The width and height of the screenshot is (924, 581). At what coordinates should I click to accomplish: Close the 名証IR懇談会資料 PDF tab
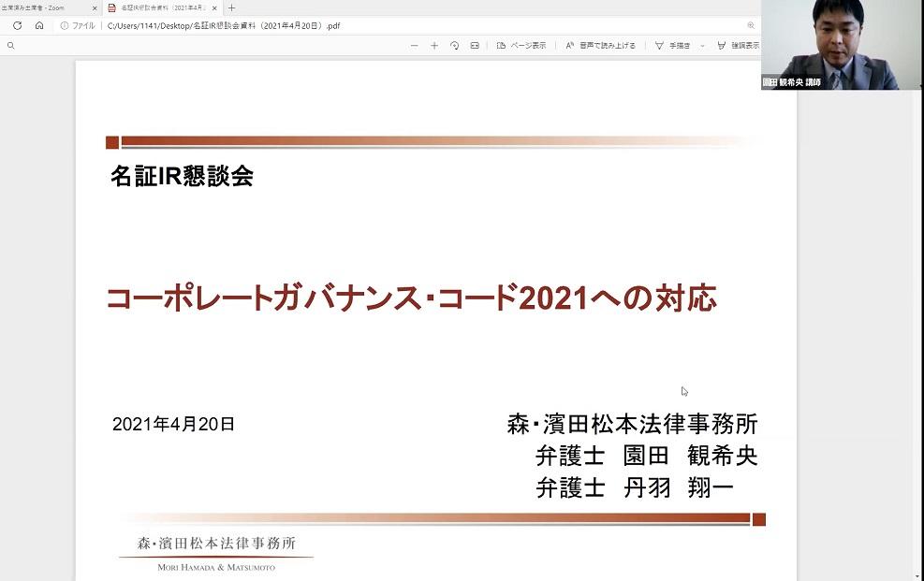[x=214, y=8]
